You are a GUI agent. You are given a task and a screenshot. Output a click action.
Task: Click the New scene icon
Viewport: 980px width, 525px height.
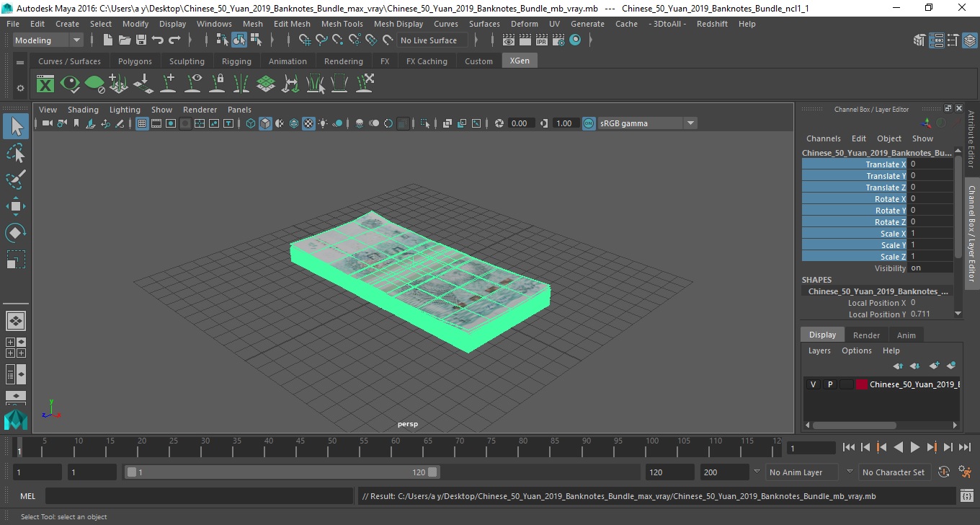click(107, 40)
